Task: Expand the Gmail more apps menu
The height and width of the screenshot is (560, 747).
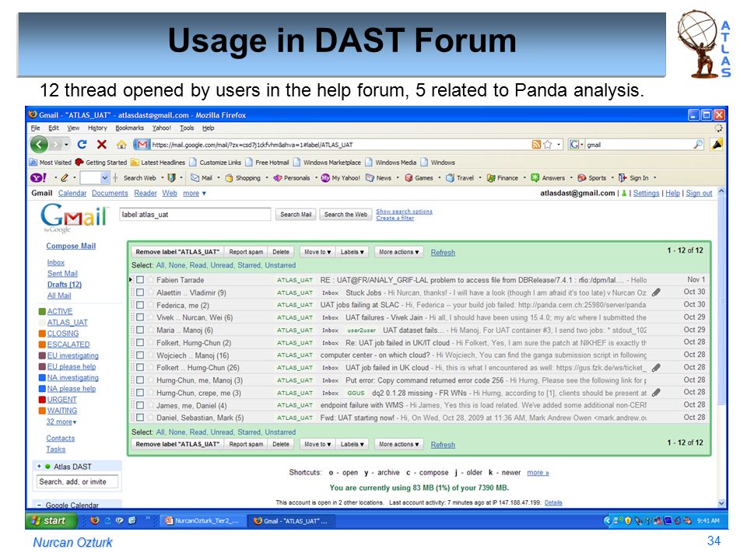Action: pyautogui.click(x=195, y=194)
